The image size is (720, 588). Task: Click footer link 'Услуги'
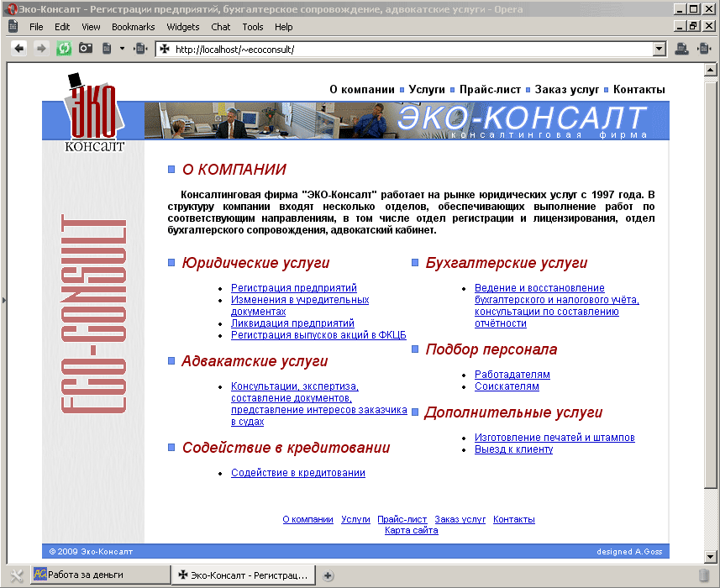point(355,519)
